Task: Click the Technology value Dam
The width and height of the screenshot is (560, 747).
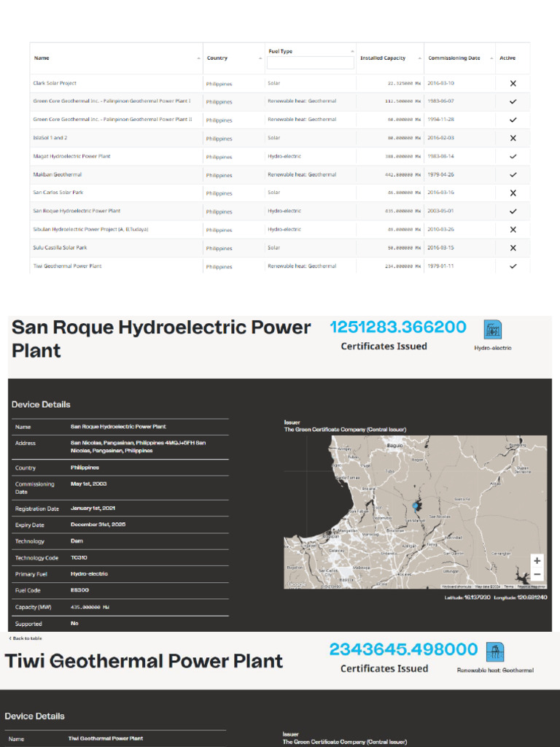Action: (x=77, y=541)
